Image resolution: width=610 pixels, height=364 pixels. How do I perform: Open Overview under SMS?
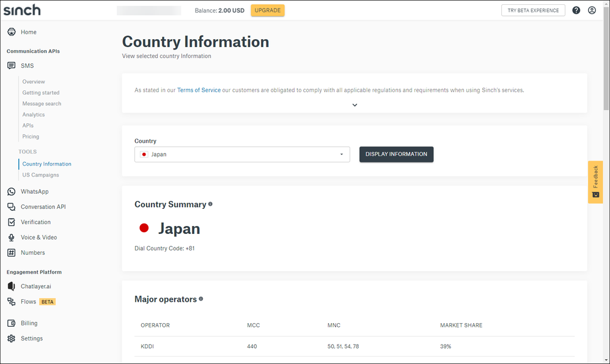click(x=34, y=82)
